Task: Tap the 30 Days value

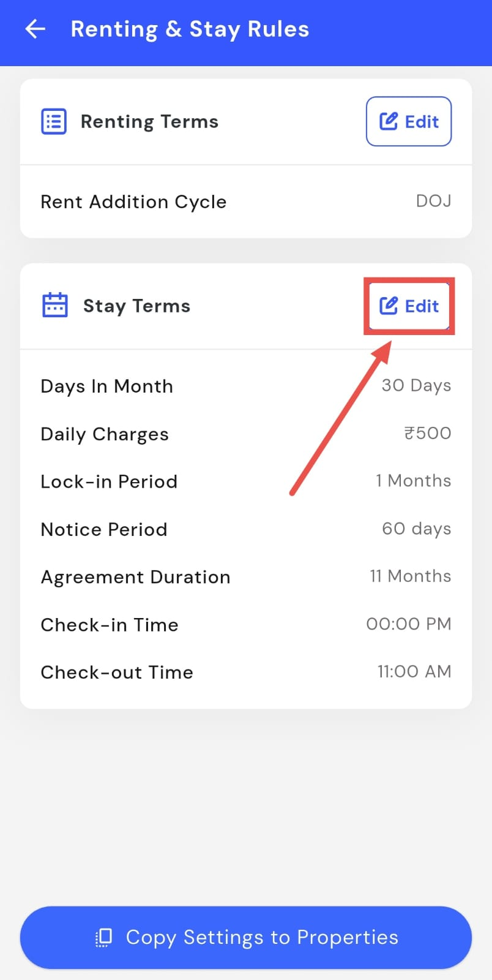Action: (416, 385)
